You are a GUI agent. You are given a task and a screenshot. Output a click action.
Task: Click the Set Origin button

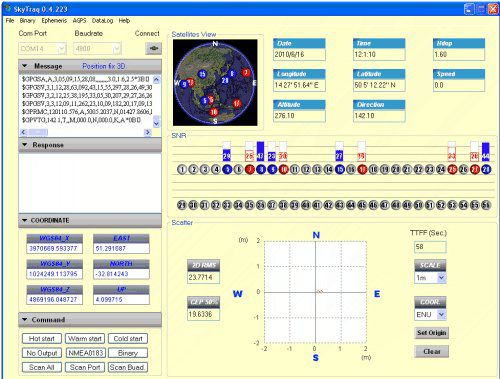[x=432, y=333]
